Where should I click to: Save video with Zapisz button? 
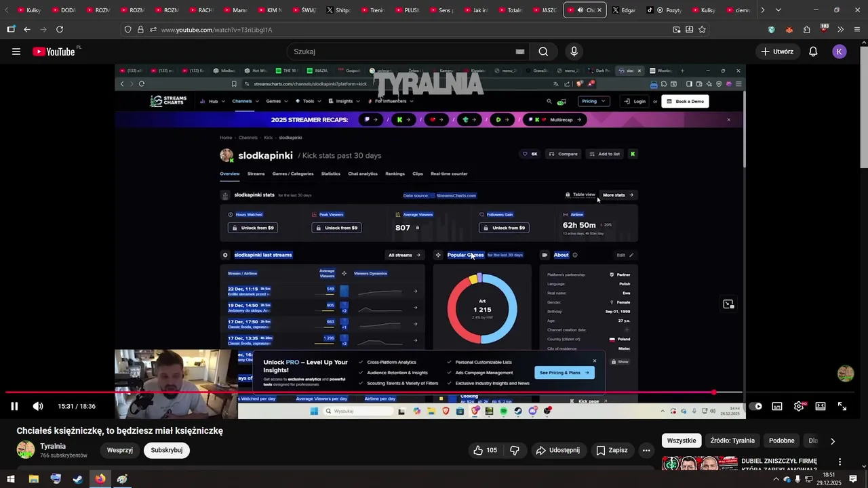(x=612, y=450)
